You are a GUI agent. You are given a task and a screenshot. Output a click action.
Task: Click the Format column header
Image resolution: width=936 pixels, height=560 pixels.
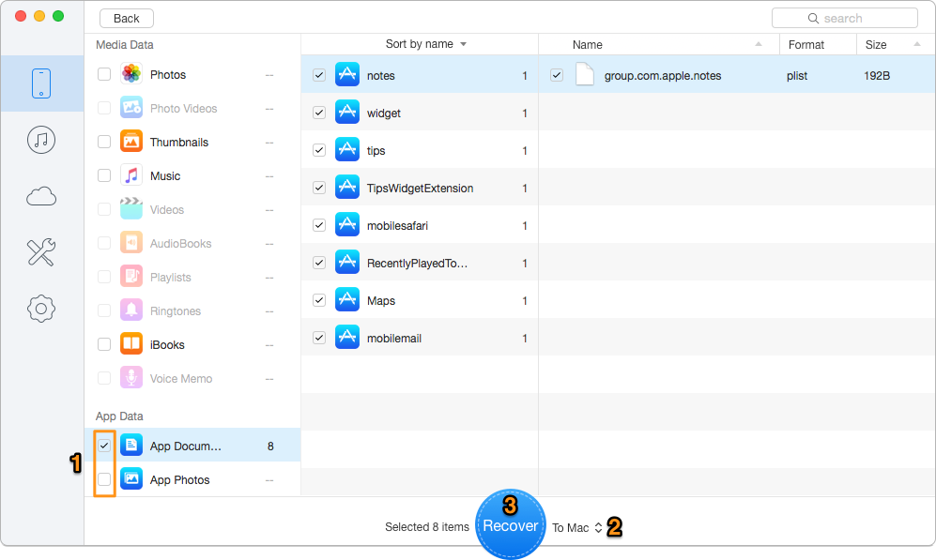pyautogui.click(x=818, y=45)
